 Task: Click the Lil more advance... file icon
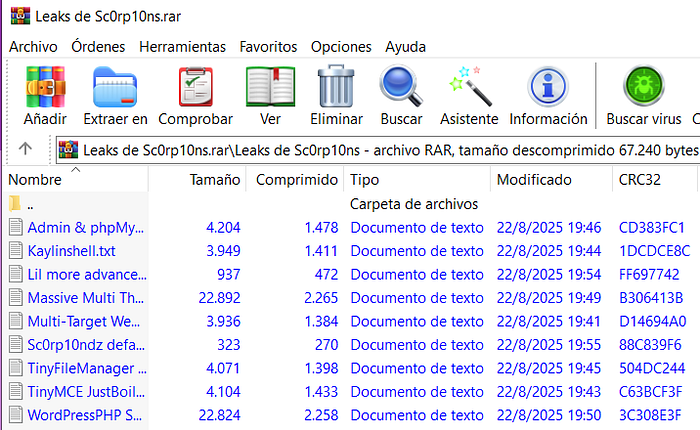click(16, 274)
